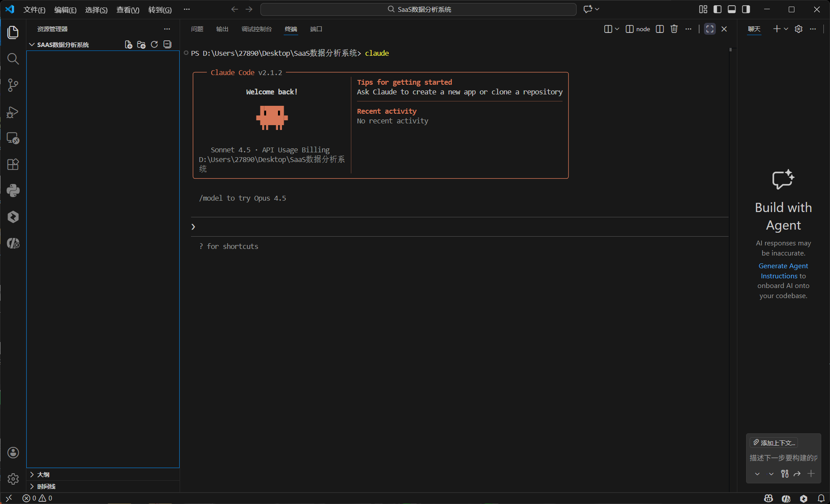Focus the Claude Code prompt input line
This screenshot has width=830, height=504.
460,227
